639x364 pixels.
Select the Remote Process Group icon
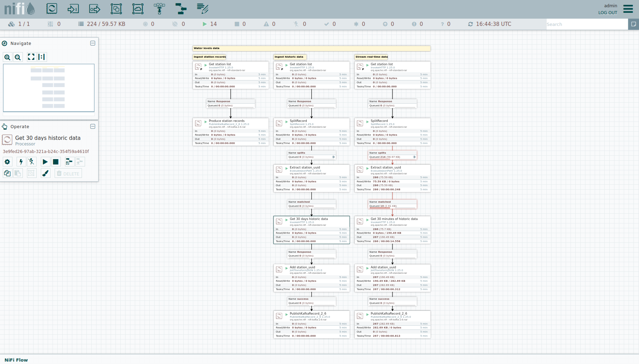coord(138,9)
